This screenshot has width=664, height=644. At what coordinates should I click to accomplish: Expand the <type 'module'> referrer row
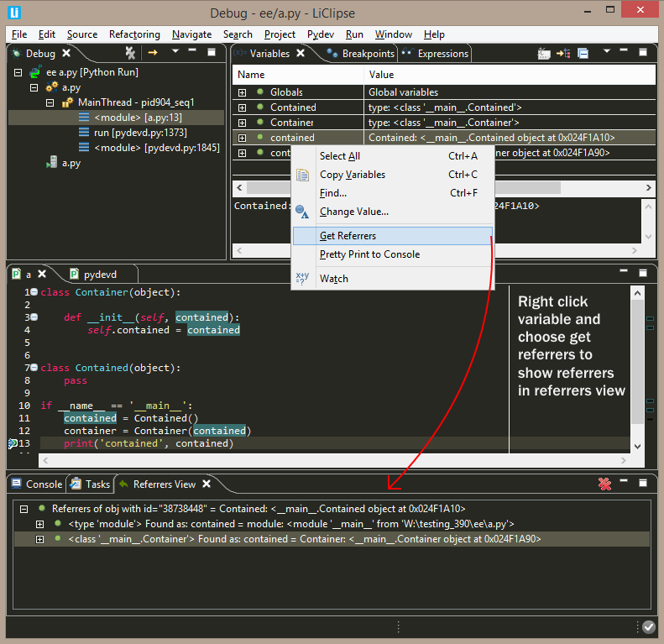(39, 525)
